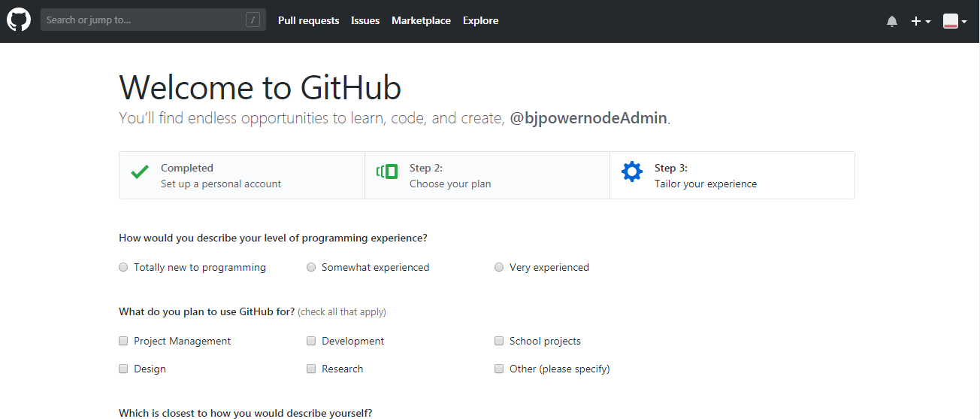Check Other (please specify) box

(499, 369)
